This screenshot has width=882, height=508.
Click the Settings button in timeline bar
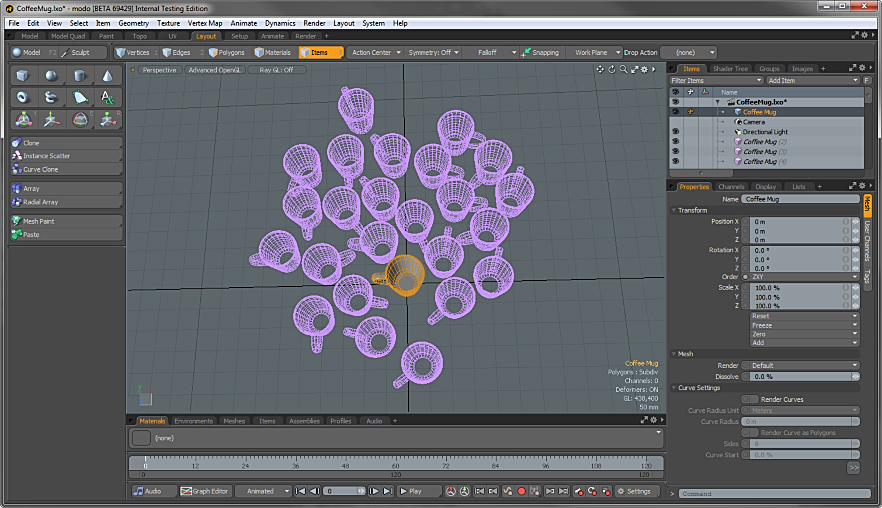pyautogui.click(x=634, y=491)
